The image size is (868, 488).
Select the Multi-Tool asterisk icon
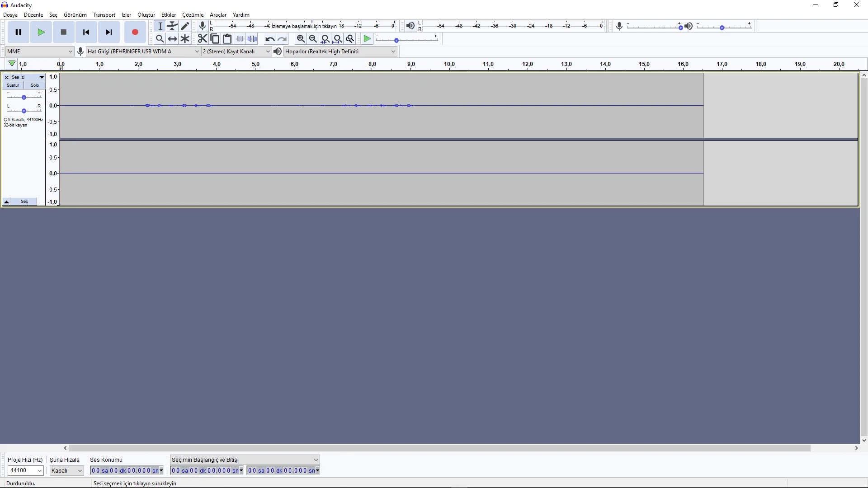[x=185, y=39]
